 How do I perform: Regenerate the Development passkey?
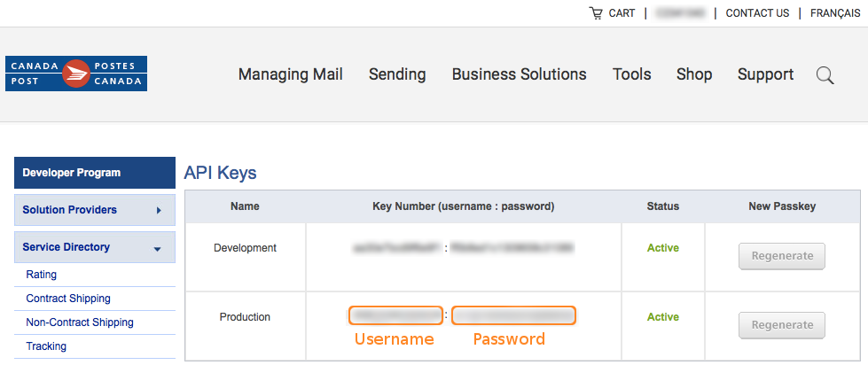click(782, 256)
